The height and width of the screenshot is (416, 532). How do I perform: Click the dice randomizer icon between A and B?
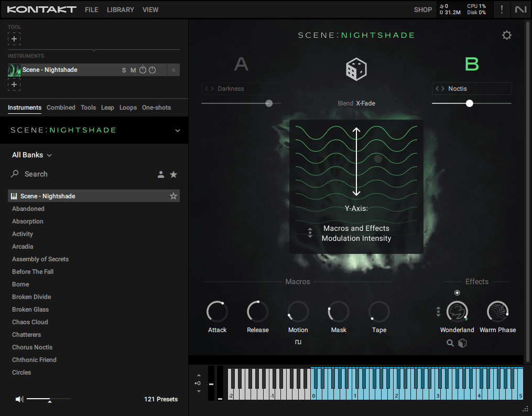356,69
